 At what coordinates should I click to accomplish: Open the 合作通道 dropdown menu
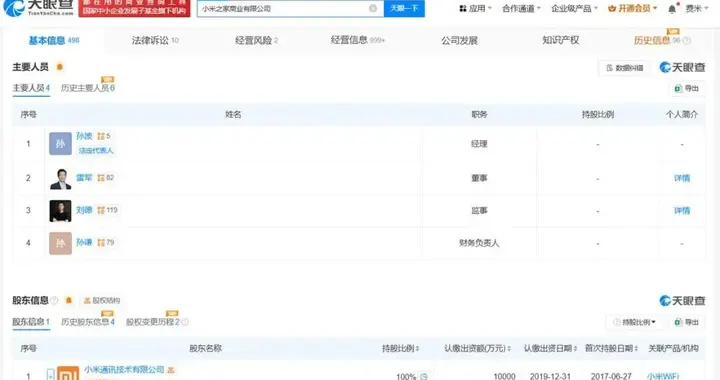521,8
